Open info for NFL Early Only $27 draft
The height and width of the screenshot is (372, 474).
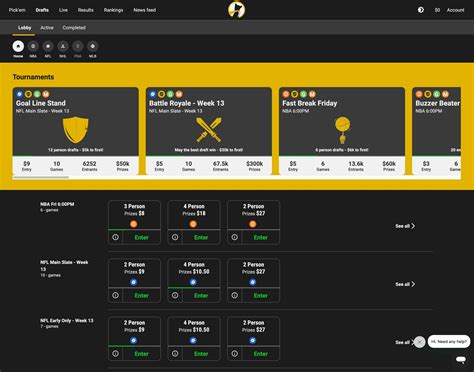click(x=235, y=354)
